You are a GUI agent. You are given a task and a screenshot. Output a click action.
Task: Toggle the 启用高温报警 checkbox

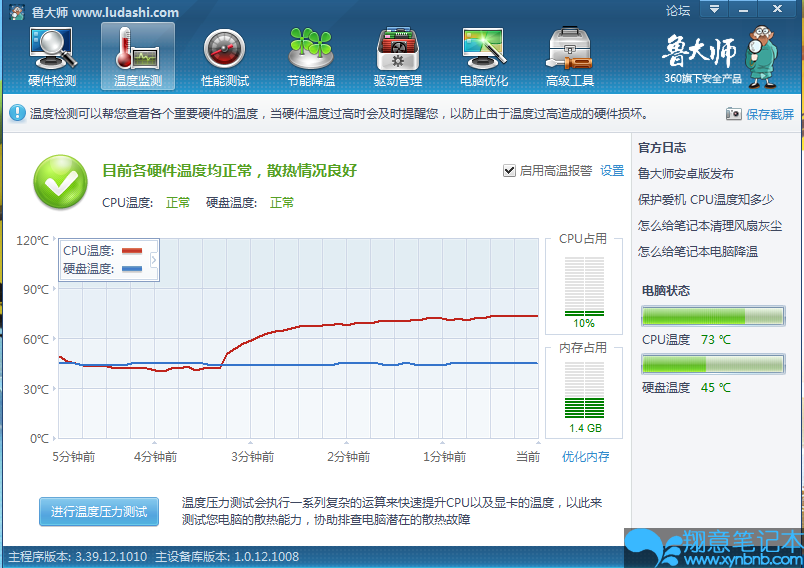[509, 171]
